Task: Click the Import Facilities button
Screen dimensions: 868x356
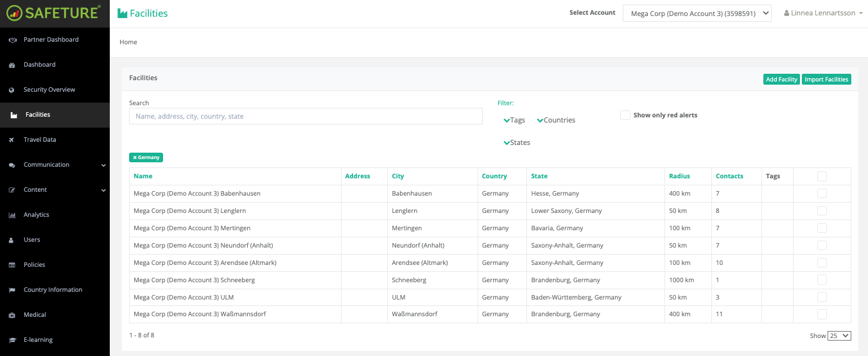Action: coord(826,80)
